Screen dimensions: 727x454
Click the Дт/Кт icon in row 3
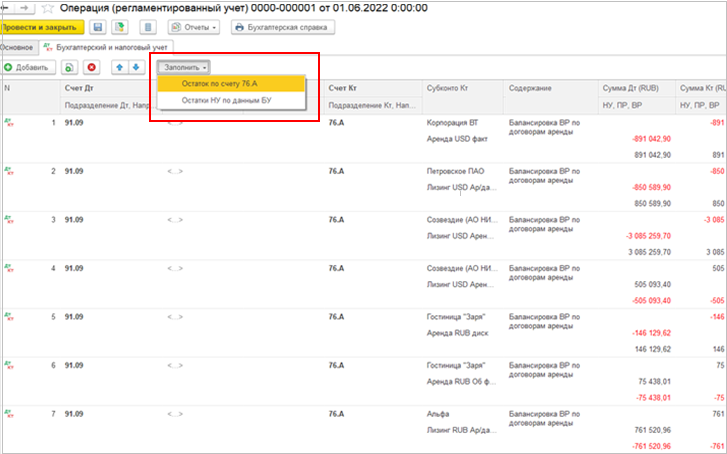[9, 220]
